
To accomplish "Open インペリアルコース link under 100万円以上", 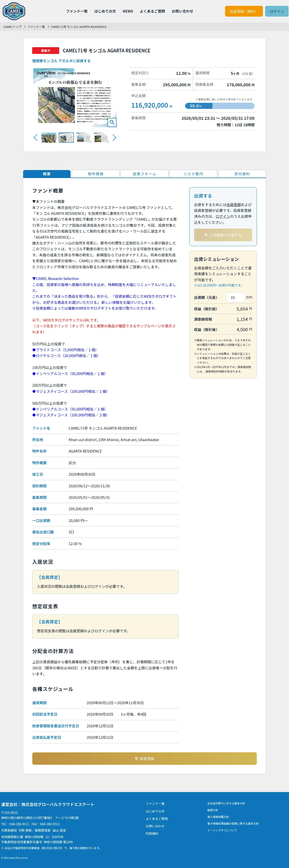I will point(69,373).
